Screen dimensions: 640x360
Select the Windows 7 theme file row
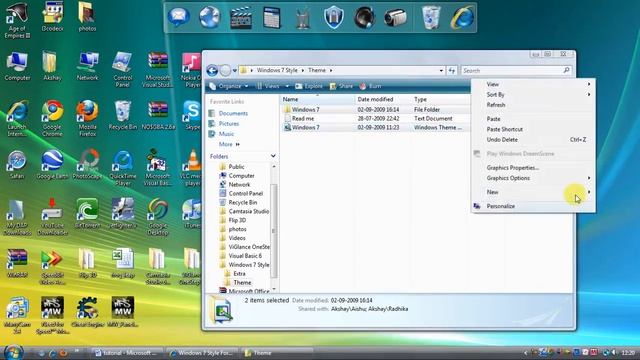pos(376,127)
